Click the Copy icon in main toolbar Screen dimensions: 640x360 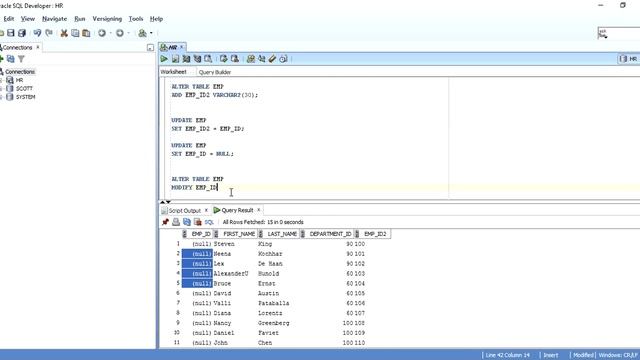[75, 33]
